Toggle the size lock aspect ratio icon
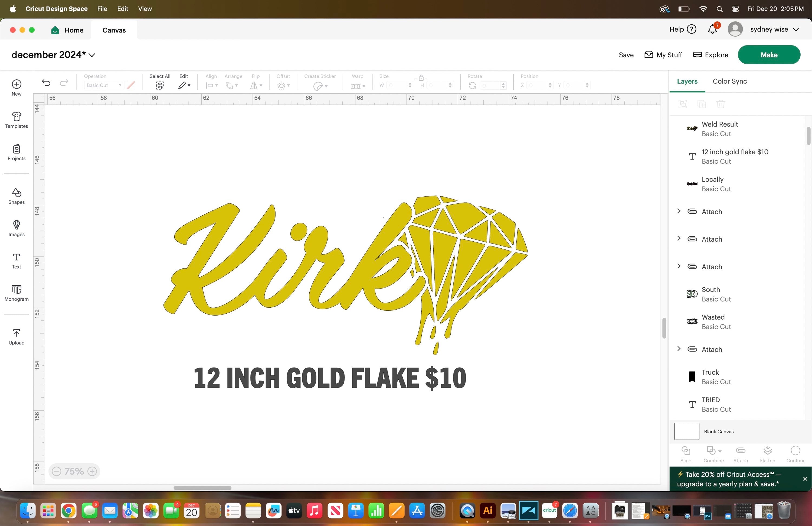 pos(421,77)
